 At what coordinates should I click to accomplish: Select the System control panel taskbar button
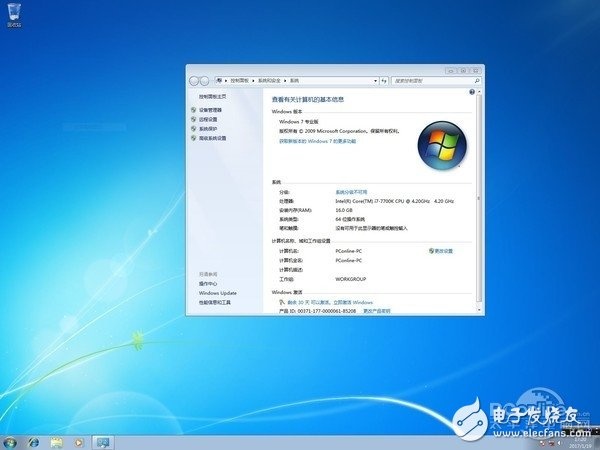click(103, 443)
